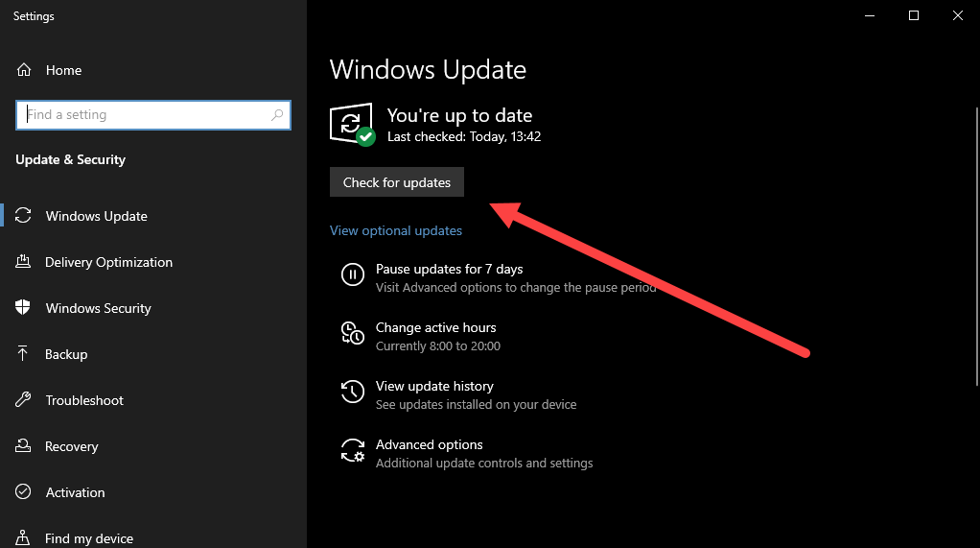
Task: Open Change active hours
Action: coord(435,327)
